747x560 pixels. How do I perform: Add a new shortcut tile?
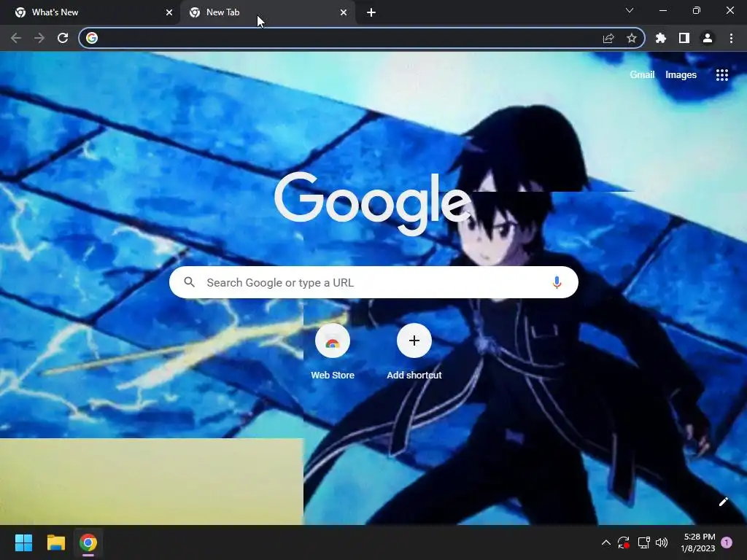[x=414, y=341]
